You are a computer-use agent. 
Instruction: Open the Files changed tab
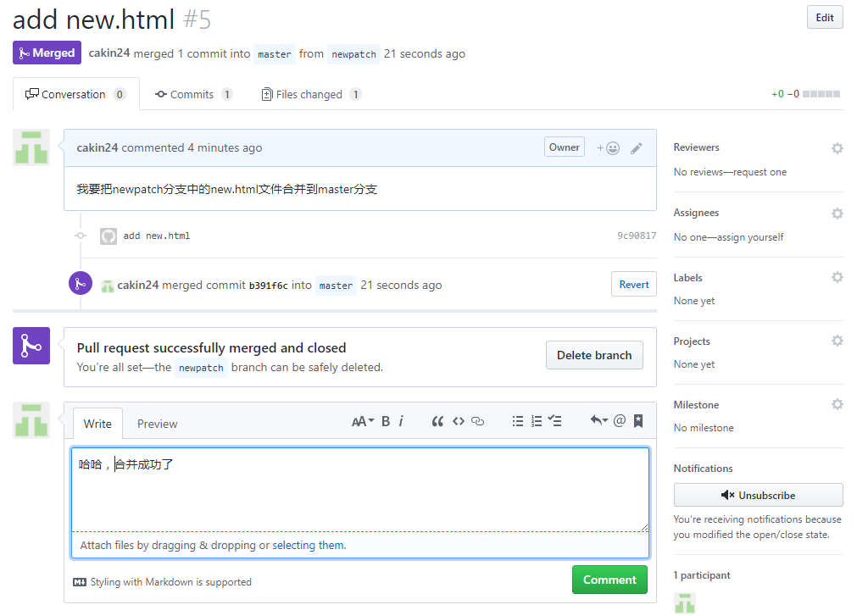click(312, 94)
